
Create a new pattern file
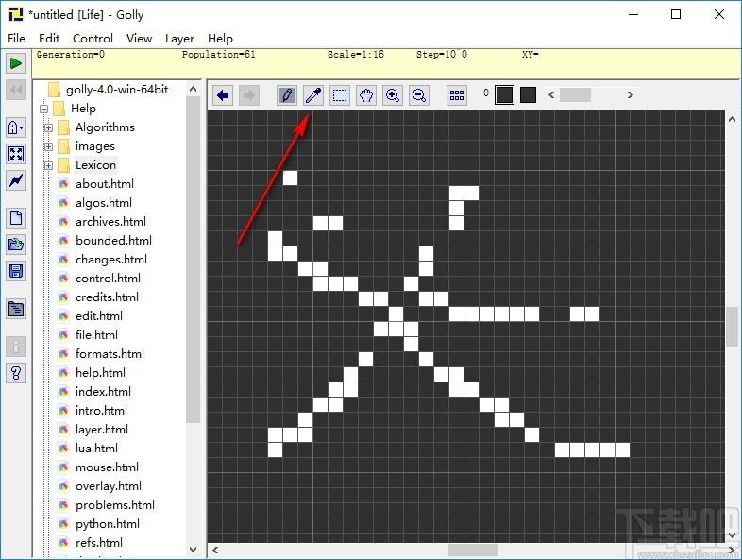16,218
